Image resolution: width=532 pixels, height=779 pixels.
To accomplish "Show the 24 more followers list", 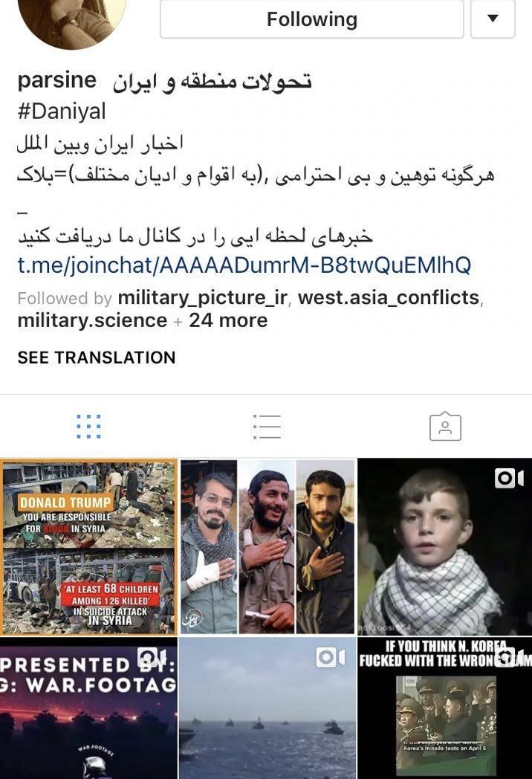I will coord(228,320).
